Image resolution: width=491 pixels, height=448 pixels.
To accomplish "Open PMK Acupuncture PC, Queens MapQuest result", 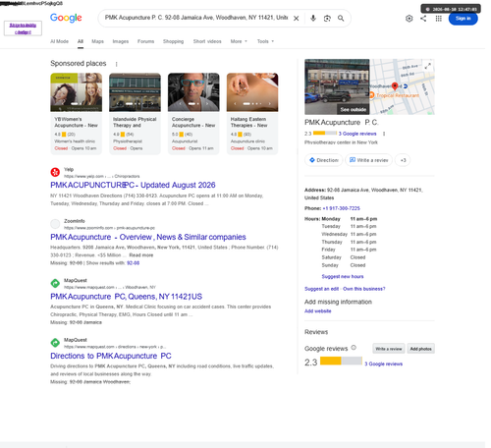I will (126, 297).
